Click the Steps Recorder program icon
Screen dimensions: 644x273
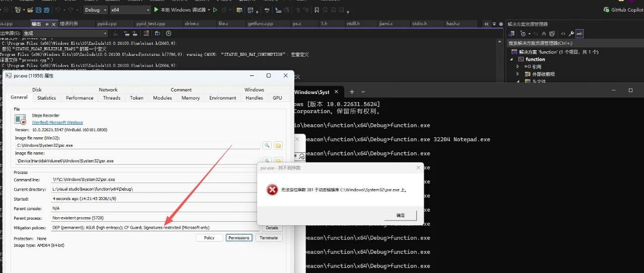point(20,119)
